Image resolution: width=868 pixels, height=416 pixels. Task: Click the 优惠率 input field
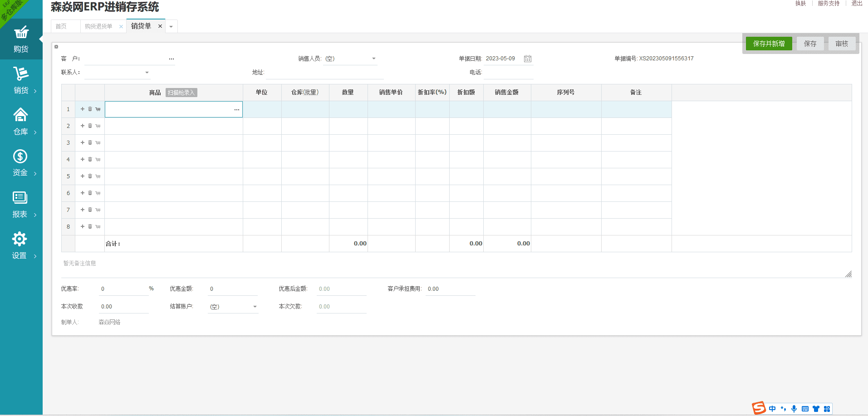coord(124,289)
